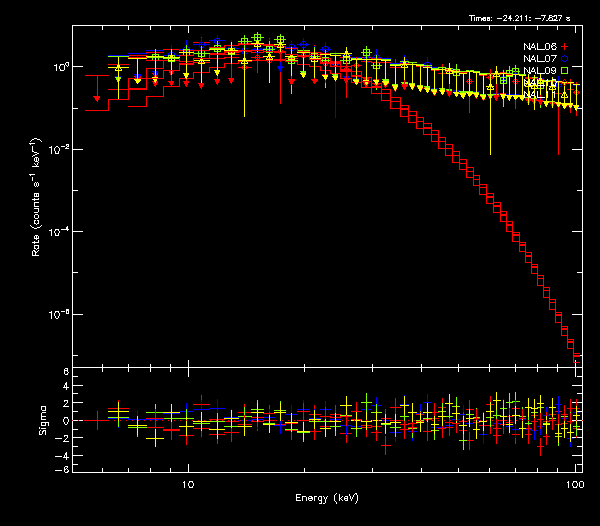Select the NAI_09 legend label
Screen dimensions: 600x526
[x=541, y=71]
